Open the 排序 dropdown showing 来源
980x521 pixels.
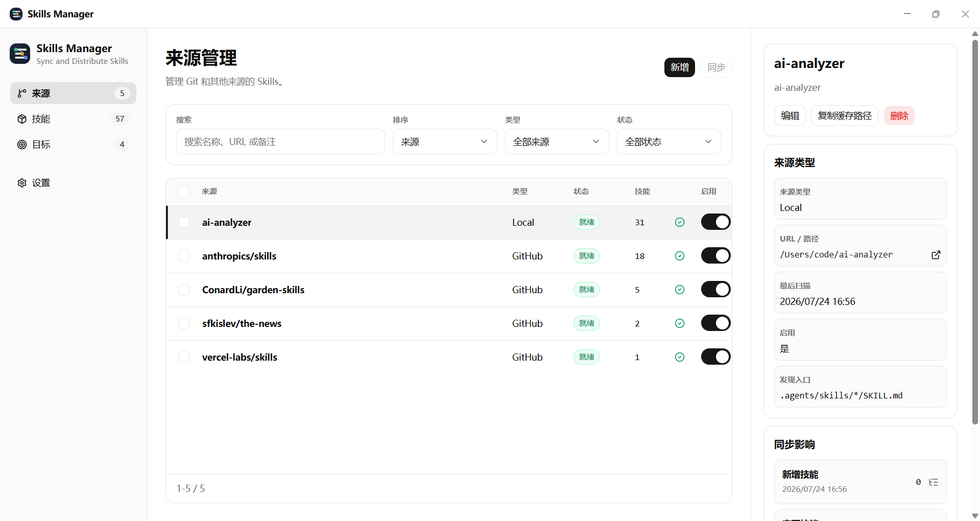tap(445, 141)
